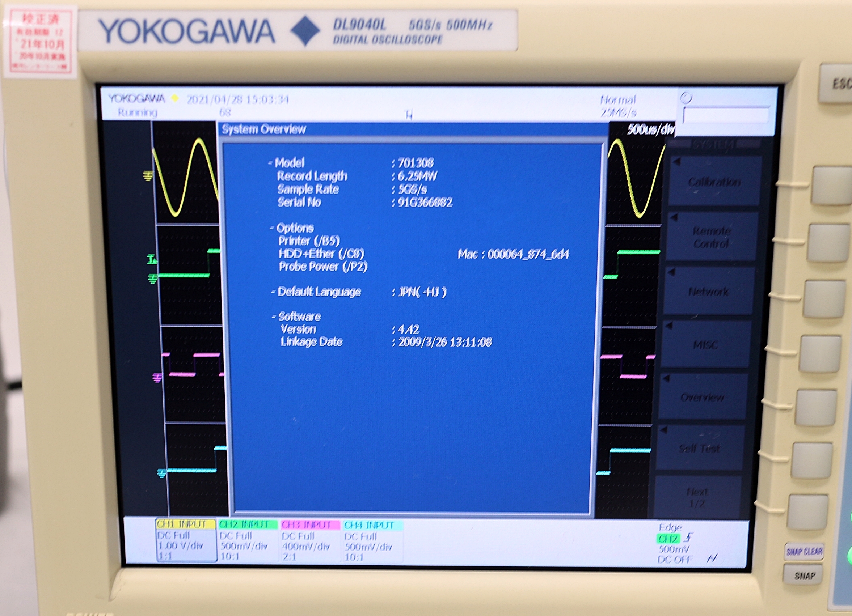Click the Default Language JPN value
This screenshot has height=616, width=852.
(422, 292)
